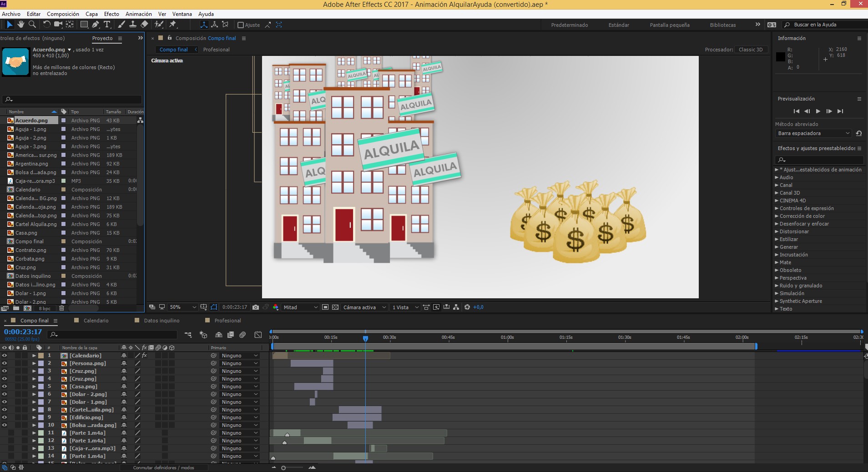Select the Rectangle shape tool
This screenshot has height=472, width=868.
pyautogui.click(x=84, y=25)
